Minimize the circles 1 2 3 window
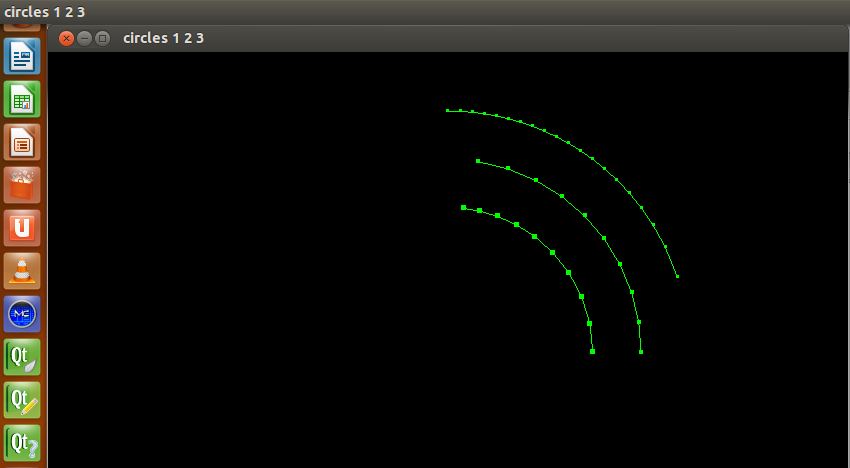The height and width of the screenshot is (468, 850). click(x=85, y=38)
